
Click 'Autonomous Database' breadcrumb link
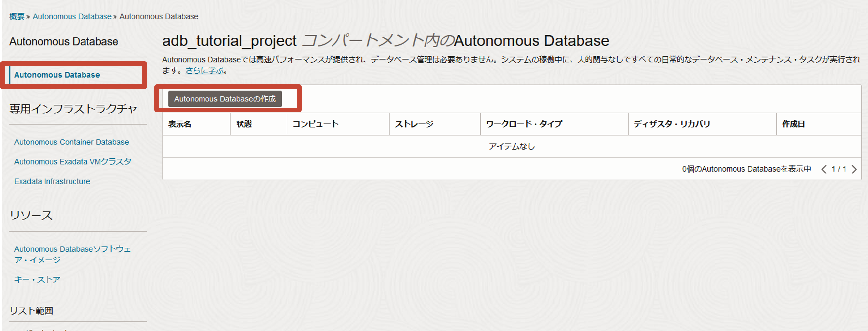point(72,16)
